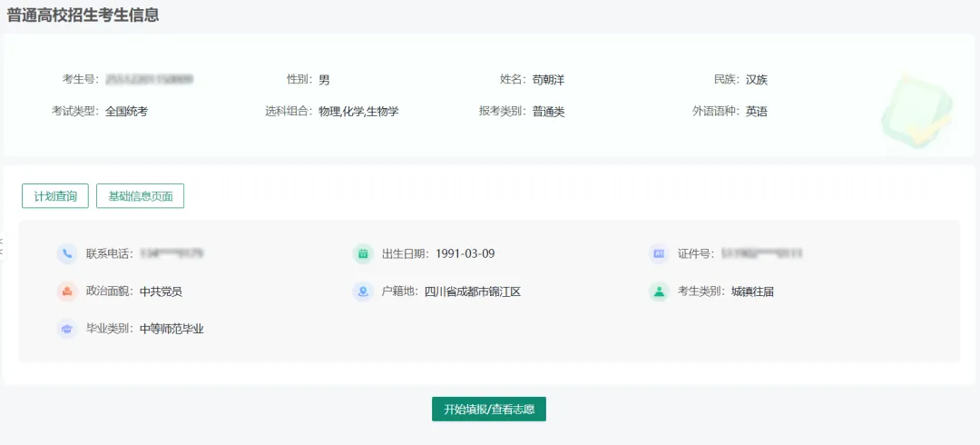
Task: Click the subject combination 物理,化学,生物学
Action: pyautogui.click(x=358, y=112)
